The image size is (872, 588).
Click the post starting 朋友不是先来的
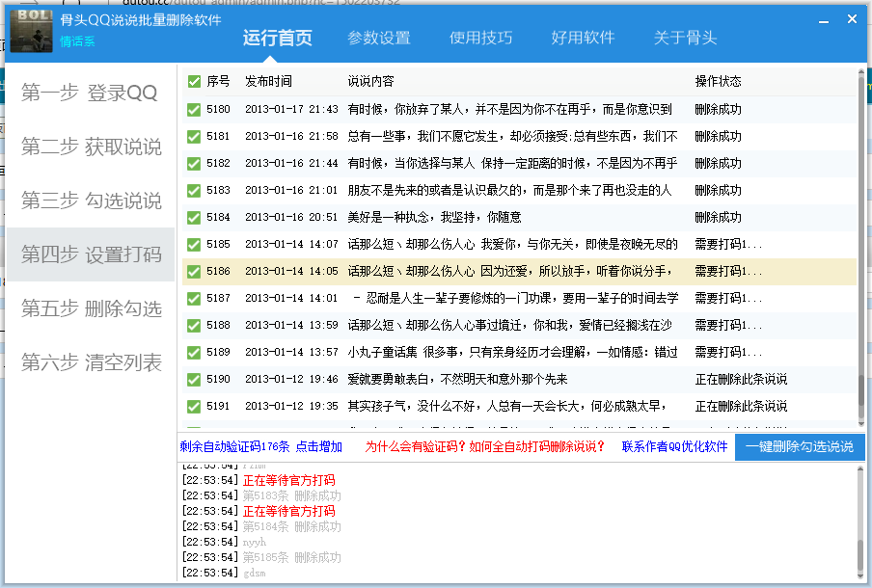509,190
